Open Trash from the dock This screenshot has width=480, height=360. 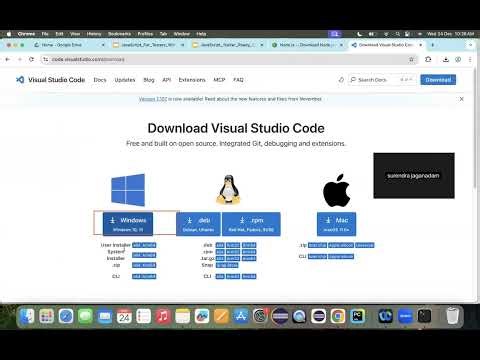coord(452,316)
